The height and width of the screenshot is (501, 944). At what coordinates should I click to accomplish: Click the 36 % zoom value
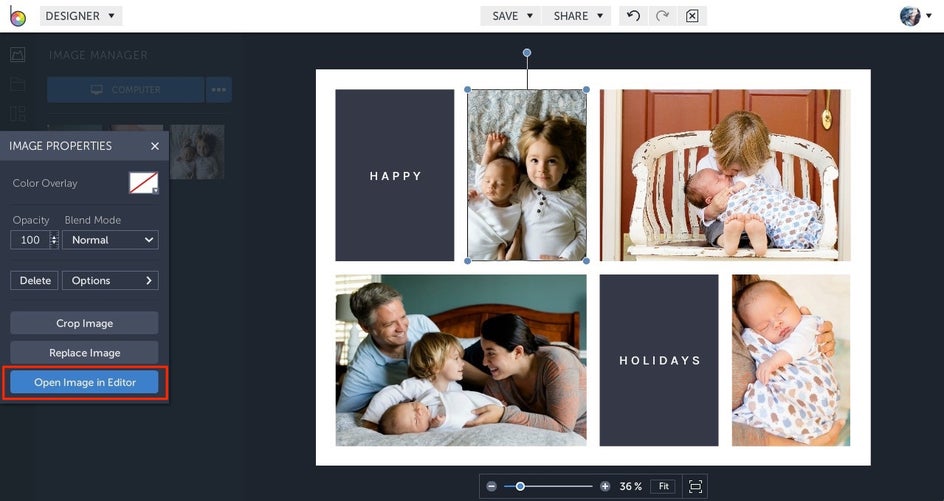pos(630,486)
